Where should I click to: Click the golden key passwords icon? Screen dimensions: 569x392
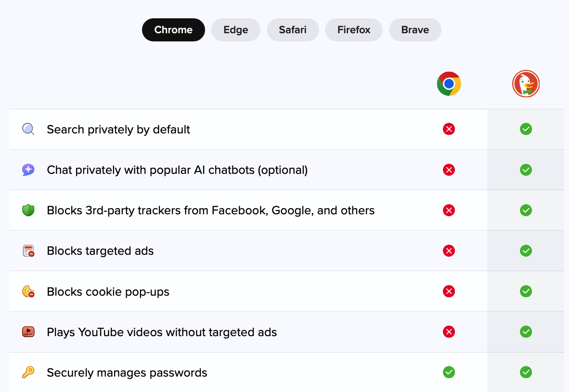28,372
